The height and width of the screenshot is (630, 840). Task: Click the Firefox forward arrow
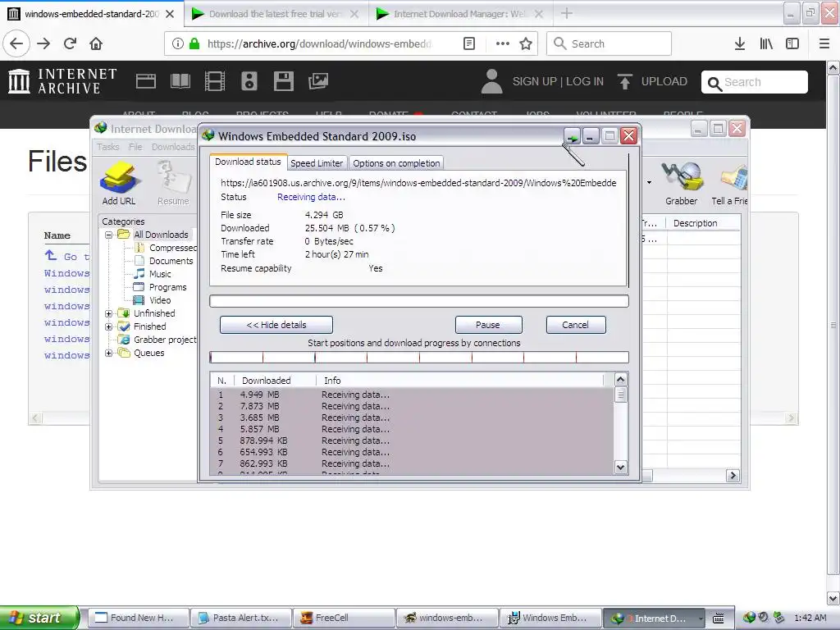point(43,43)
